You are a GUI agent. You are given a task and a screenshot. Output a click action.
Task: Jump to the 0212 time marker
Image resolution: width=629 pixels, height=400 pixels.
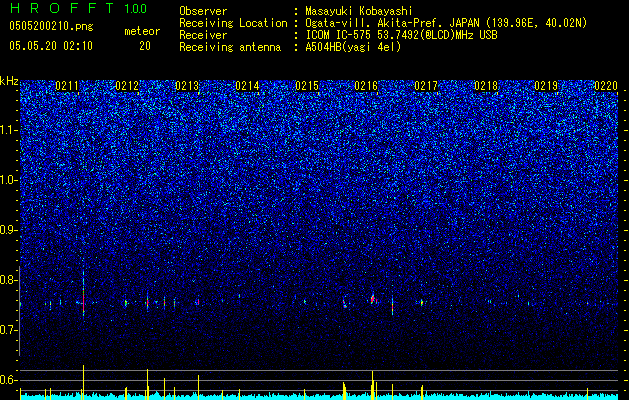[127, 86]
